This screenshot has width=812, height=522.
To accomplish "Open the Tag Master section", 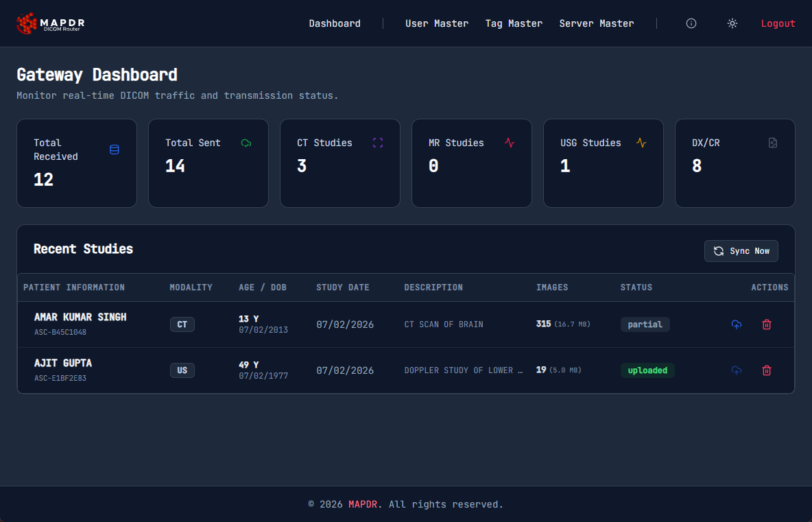I will pos(514,23).
